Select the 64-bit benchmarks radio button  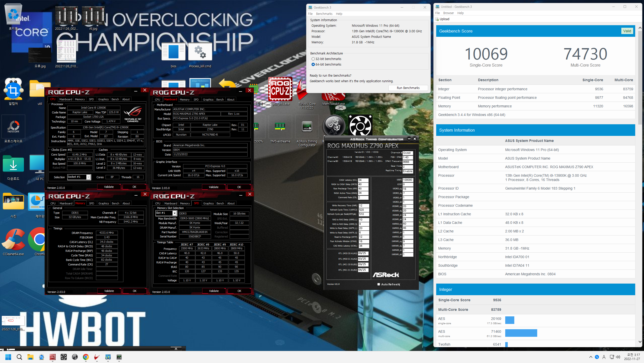(x=313, y=65)
